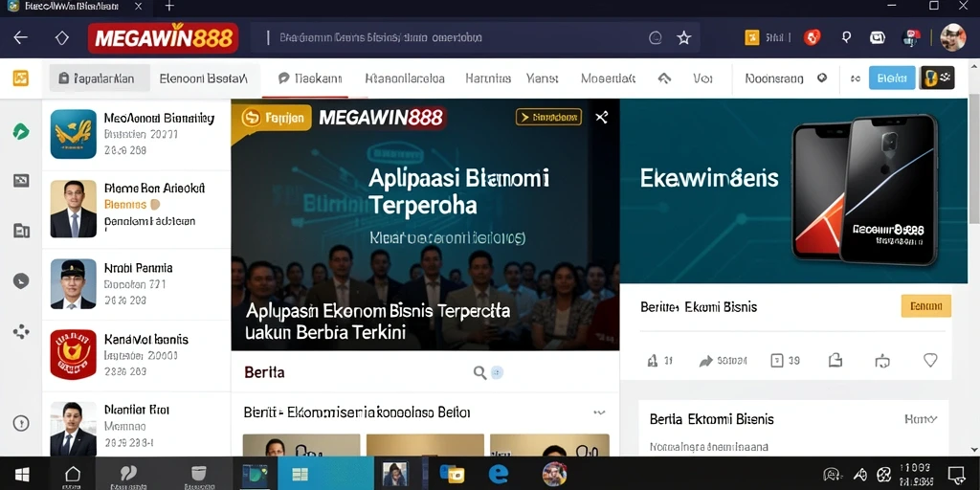Click the yellow-outlined arrow button on the banner
This screenshot has width=980, height=490.
tap(548, 117)
